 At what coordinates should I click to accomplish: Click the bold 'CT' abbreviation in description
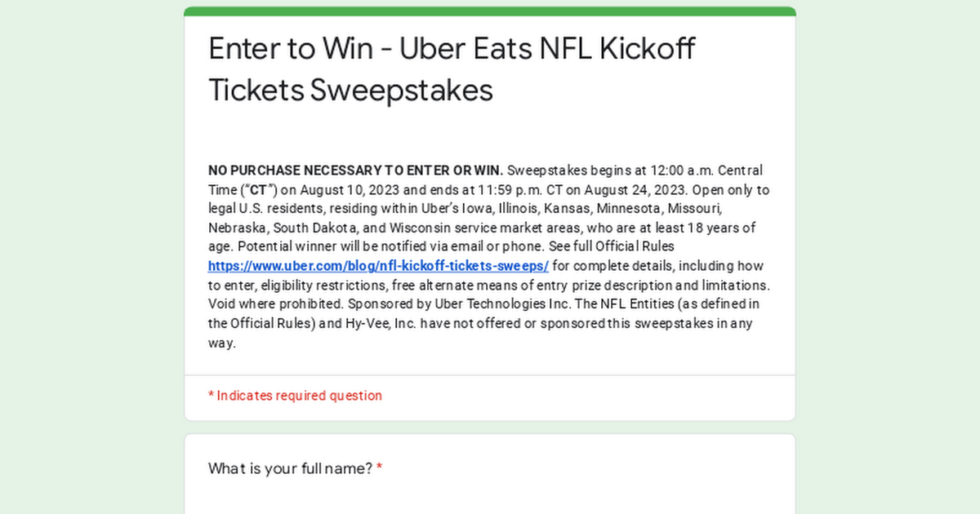pos(258,190)
